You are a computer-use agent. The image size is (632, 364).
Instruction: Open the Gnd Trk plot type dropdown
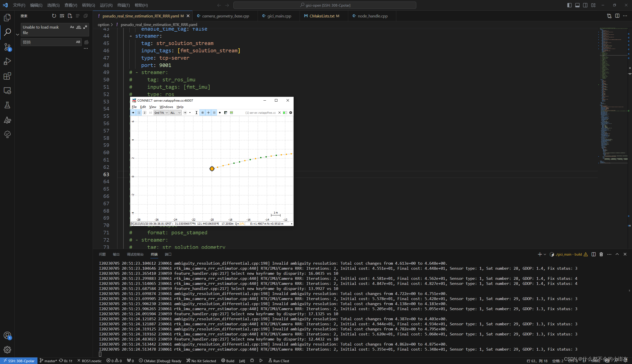(x=161, y=113)
